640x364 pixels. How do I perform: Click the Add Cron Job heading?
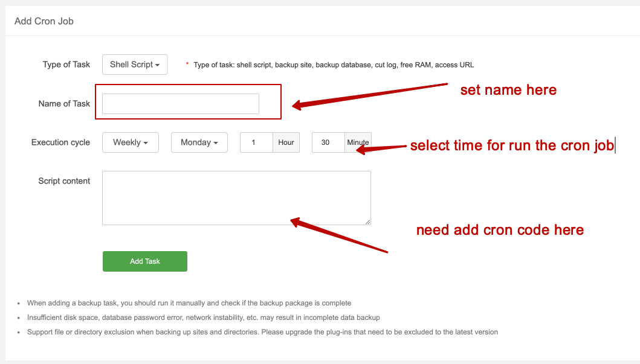point(44,21)
